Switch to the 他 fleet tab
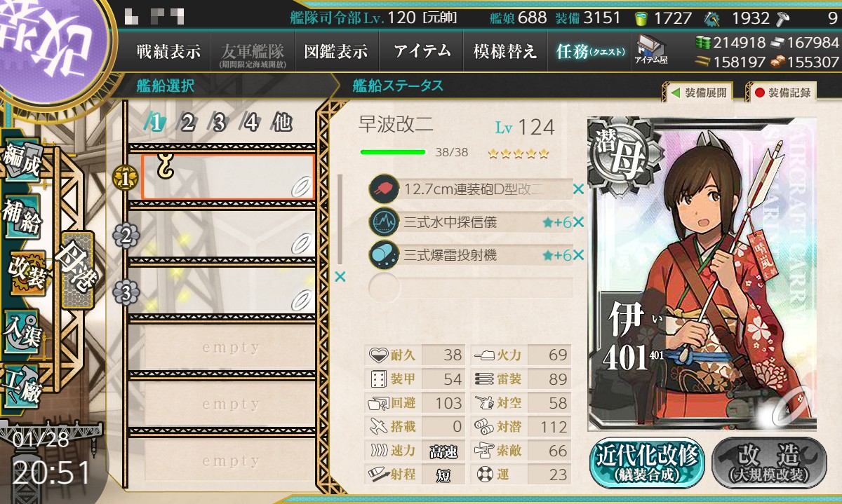Screen dimensions: 842x504 (x=282, y=123)
